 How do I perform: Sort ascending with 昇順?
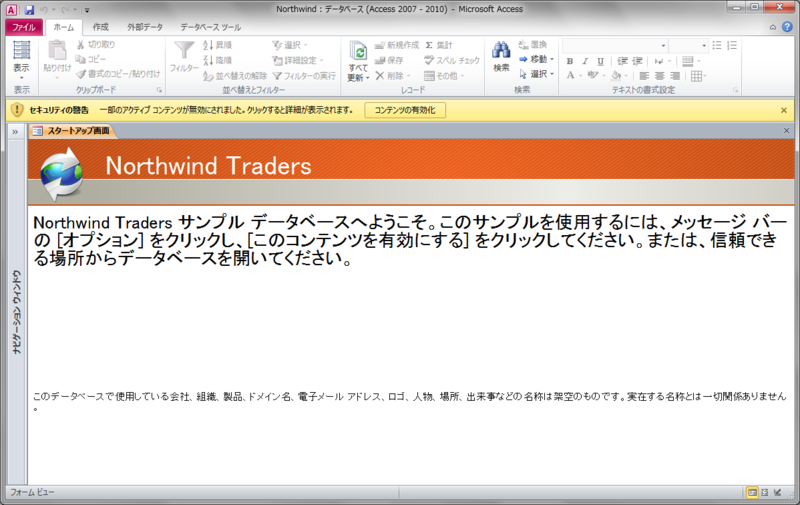217,45
